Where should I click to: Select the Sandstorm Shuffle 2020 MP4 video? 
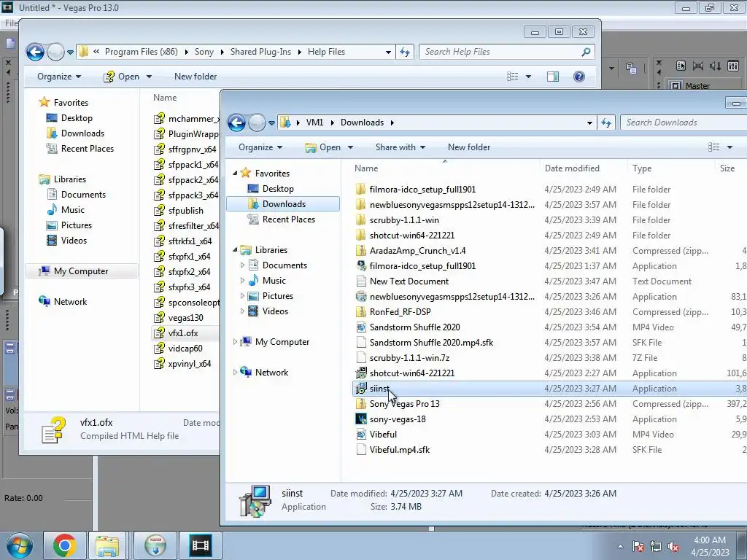click(x=414, y=327)
